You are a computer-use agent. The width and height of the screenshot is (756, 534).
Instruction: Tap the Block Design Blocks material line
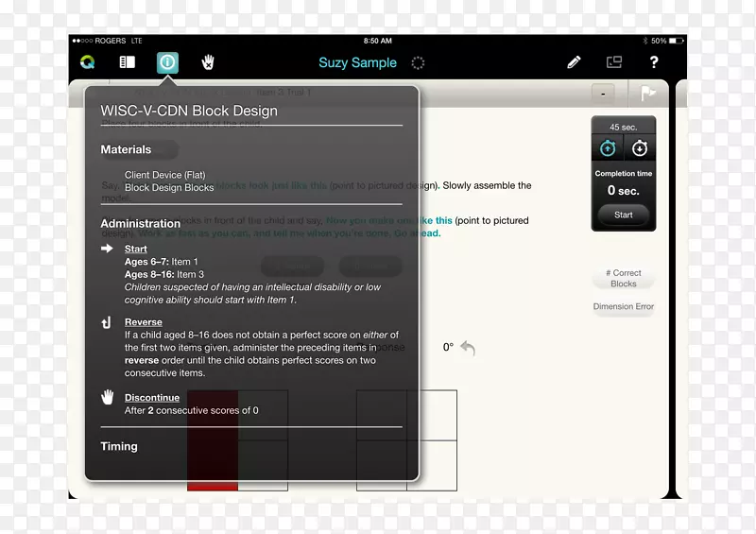tap(169, 188)
